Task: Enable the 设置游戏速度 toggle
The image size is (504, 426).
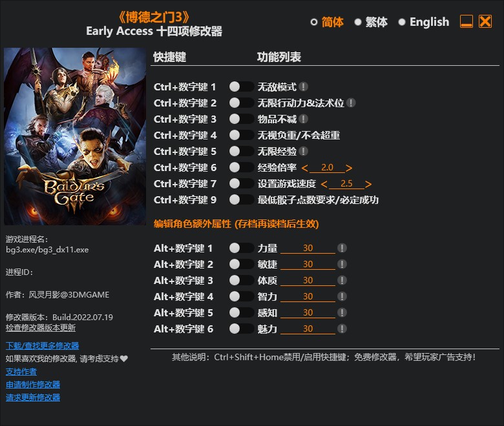Action: [242, 183]
